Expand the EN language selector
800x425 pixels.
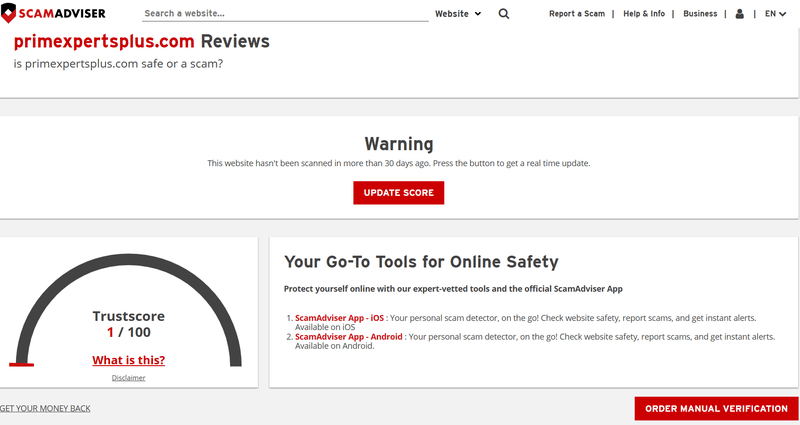tap(775, 14)
